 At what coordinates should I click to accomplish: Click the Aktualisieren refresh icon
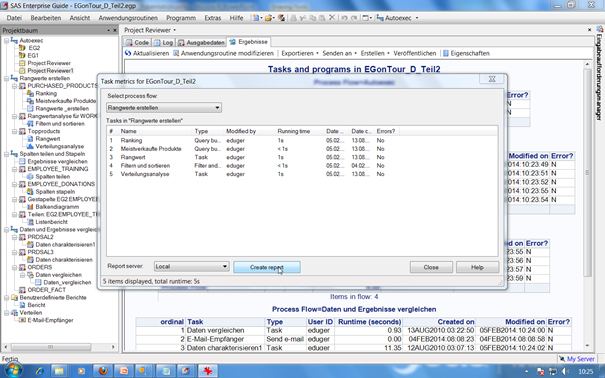coord(128,53)
